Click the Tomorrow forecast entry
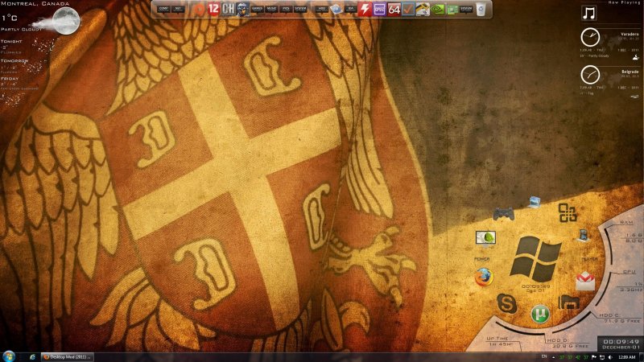The height and width of the screenshot is (362, 644). [14, 66]
